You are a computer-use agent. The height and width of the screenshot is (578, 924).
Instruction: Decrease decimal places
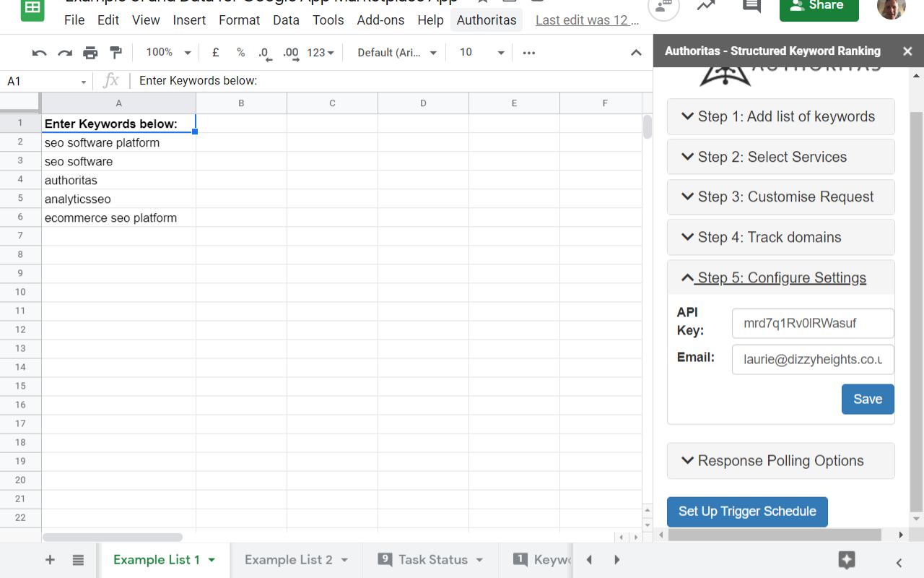(x=265, y=53)
